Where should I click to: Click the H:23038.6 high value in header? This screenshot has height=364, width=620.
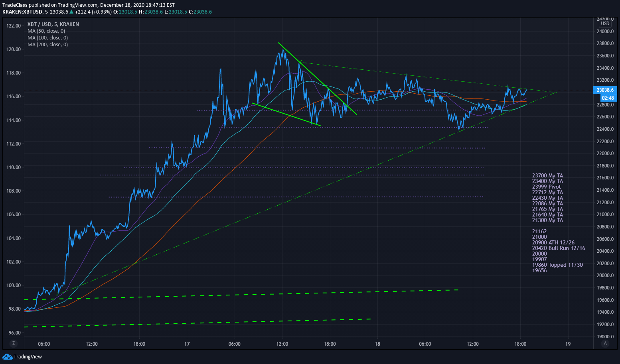pyautogui.click(x=151, y=12)
